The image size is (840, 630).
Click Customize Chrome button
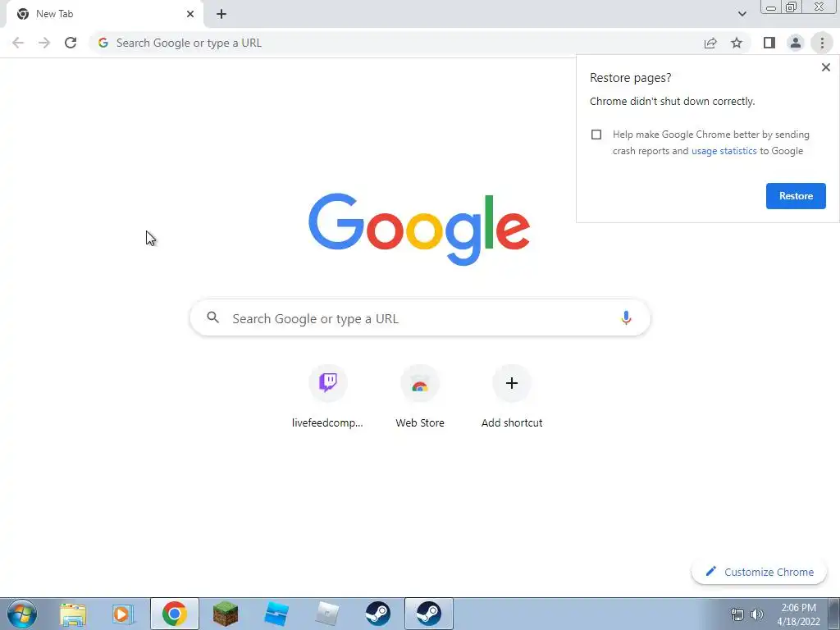pyautogui.click(x=759, y=572)
